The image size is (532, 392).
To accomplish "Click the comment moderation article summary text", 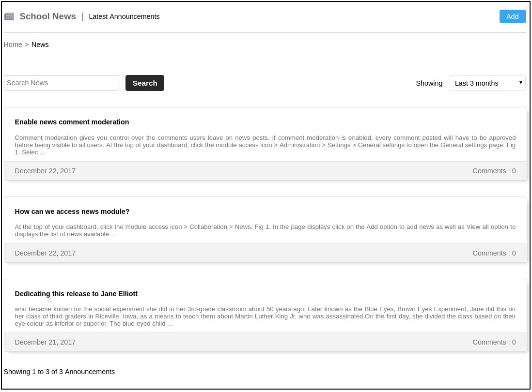I will (x=265, y=145).
